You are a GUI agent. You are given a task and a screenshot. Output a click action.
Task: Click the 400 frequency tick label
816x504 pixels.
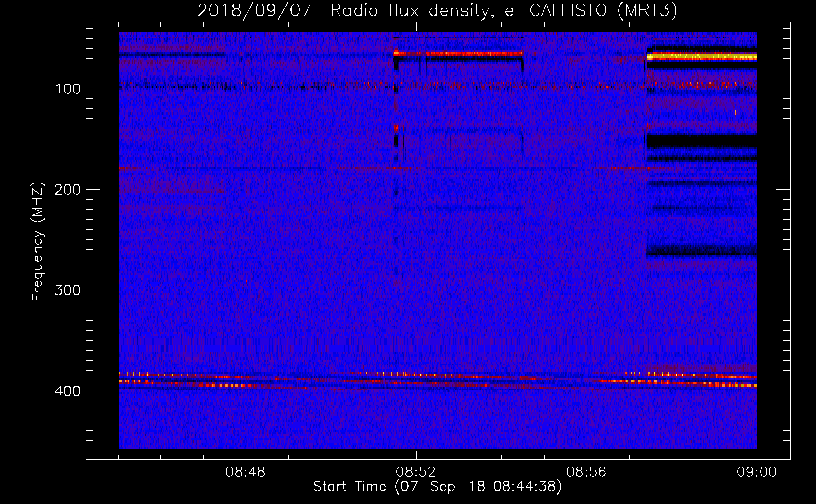click(x=67, y=391)
